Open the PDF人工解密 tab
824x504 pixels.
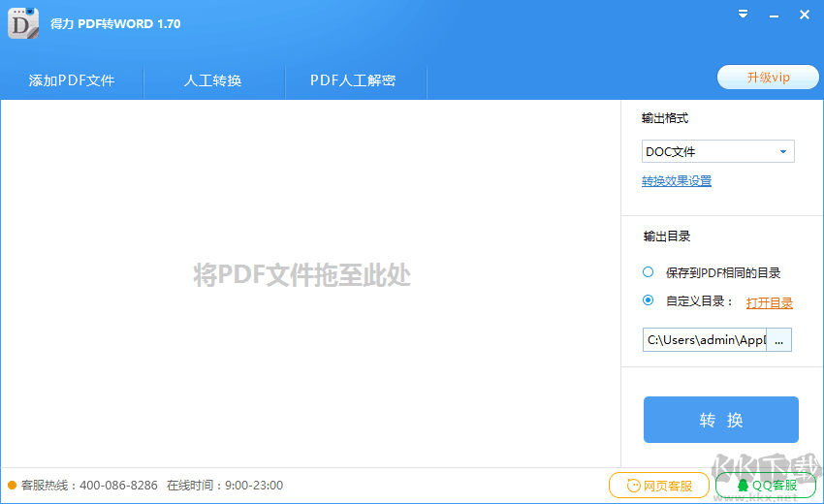(353, 80)
